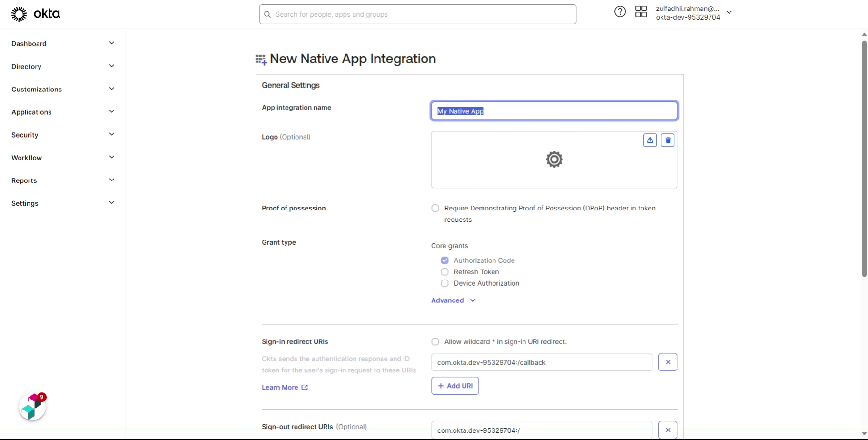
Task: Expand the Workflow menu
Action: click(63, 158)
